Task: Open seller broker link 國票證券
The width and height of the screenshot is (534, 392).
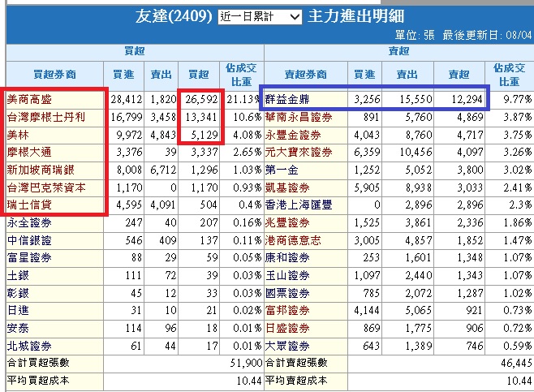Action: pos(287,293)
